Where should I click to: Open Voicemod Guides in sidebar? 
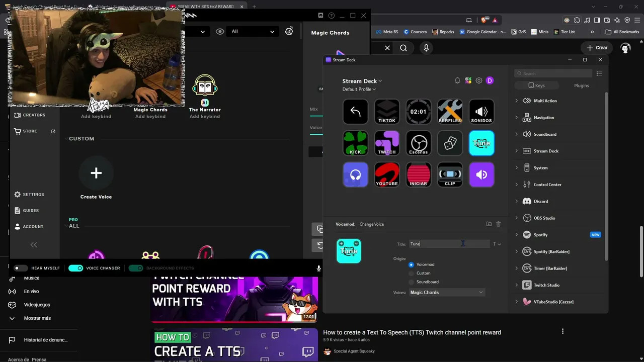pyautogui.click(x=26, y=211)
